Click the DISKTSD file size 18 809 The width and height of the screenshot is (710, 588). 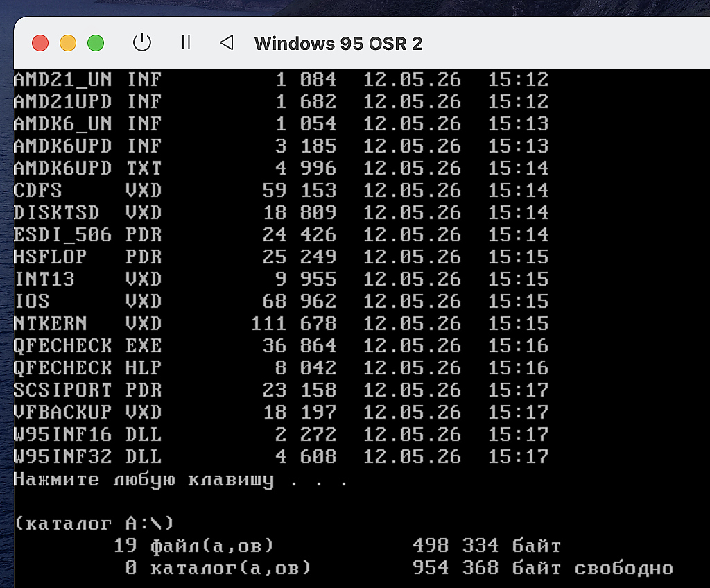(300, 212)
